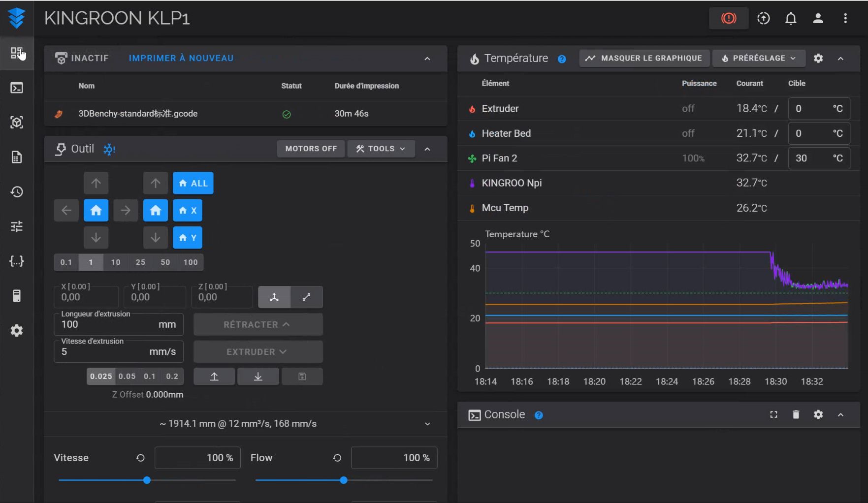Clear console with trash icon
The image size is (868, 503).
tap(796, 414)
